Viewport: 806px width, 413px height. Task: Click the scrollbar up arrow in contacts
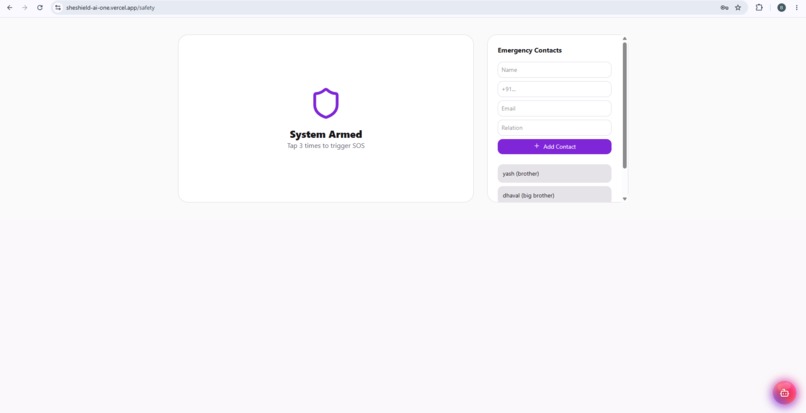tap(625, 39)
